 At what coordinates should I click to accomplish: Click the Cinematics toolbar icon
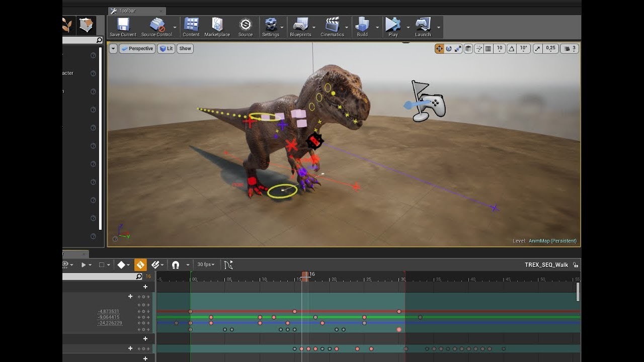click(333, 27)
